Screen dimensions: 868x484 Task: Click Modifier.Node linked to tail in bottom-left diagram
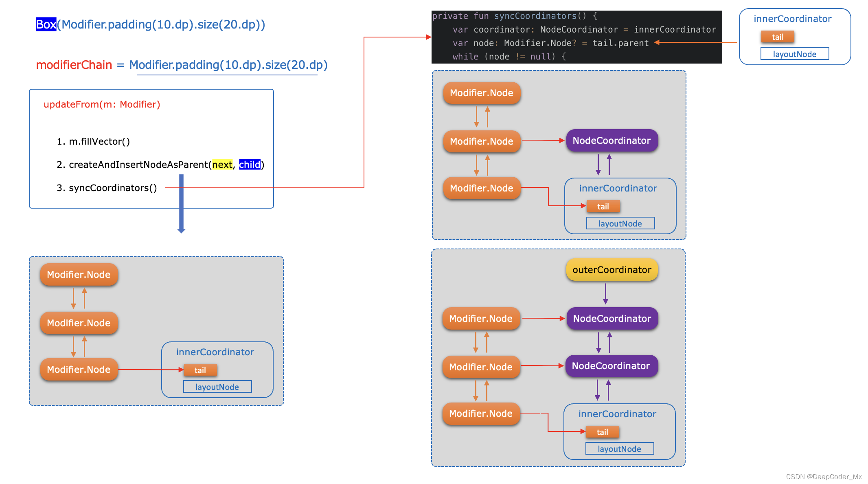click(x=79, y=370)
